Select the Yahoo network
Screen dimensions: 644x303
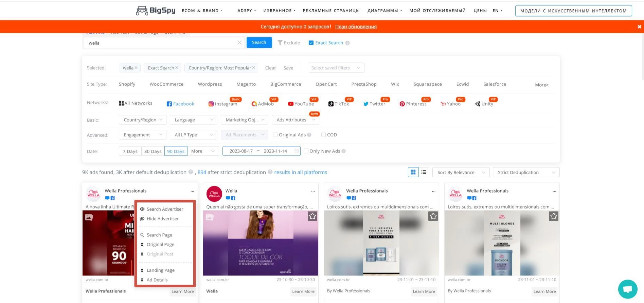(450, 104)
